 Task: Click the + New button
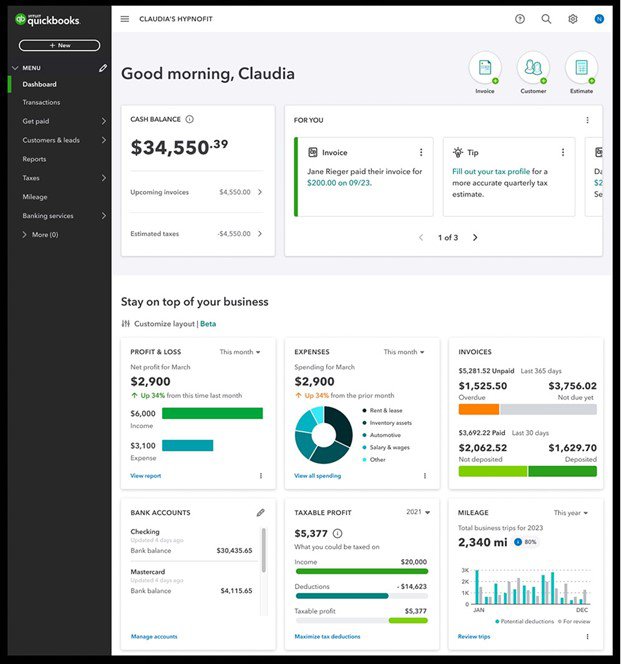pyautogui.click(x=59, y=45)
